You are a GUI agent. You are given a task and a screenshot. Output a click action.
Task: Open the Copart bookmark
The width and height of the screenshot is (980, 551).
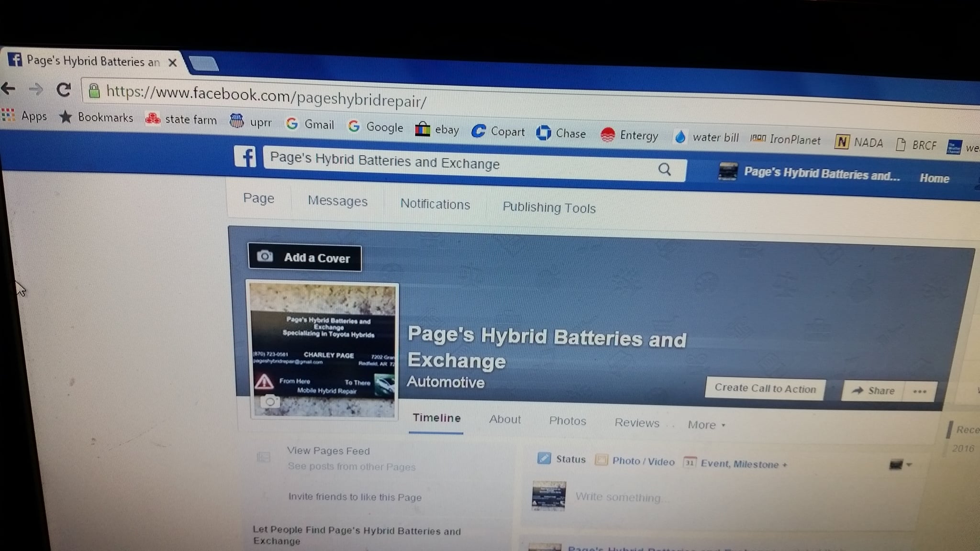click(x=498, y=132)
